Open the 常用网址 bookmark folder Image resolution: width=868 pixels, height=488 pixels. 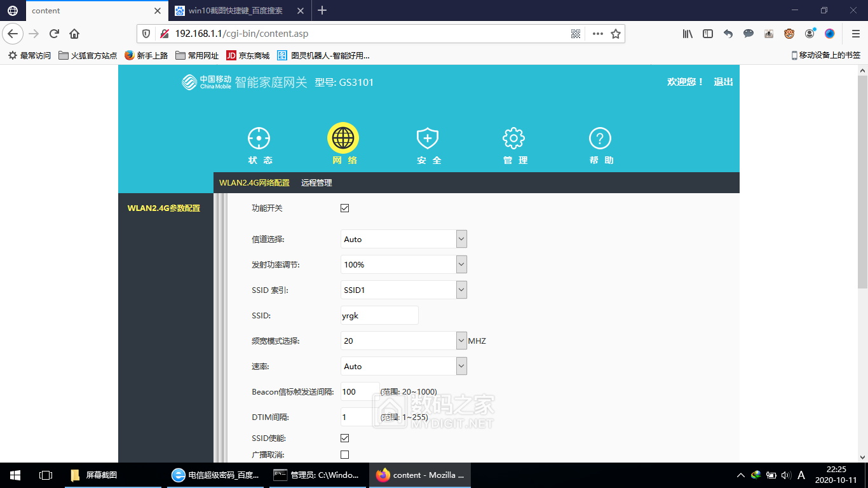tap(197, 55)
